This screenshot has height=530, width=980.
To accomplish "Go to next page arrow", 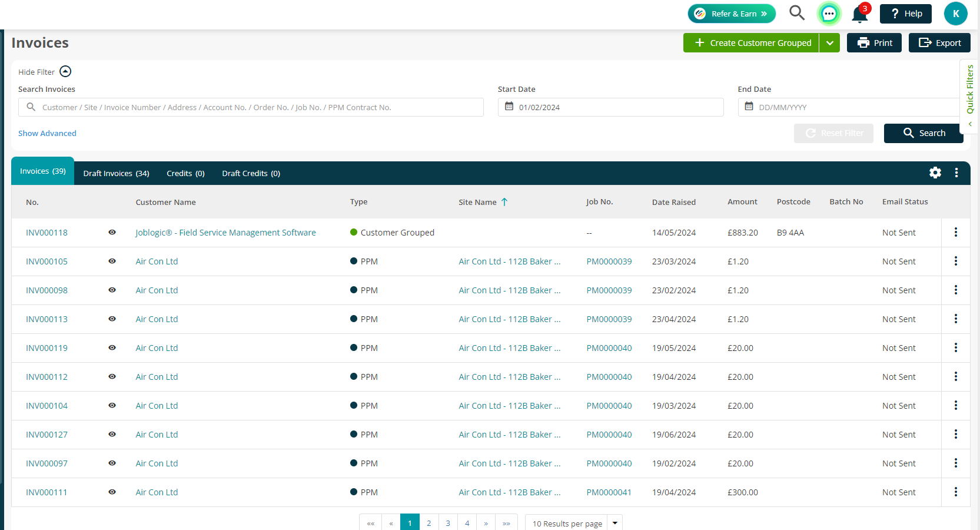I will [x=486, y=523].
